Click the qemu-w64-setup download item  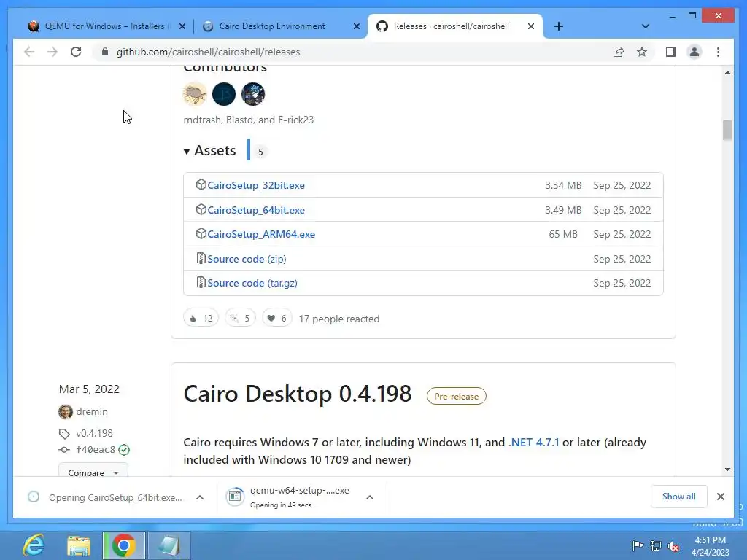click(x=292, y=497)
